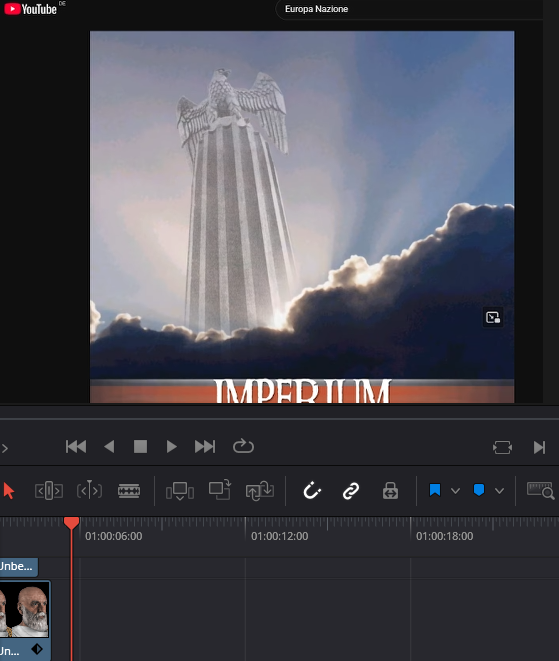Image resolution: width=559 pixels, height=661 pixels.
Task: Select the Trim Edit mode tool
Action: pyautogui.click(x=48, y=491)
